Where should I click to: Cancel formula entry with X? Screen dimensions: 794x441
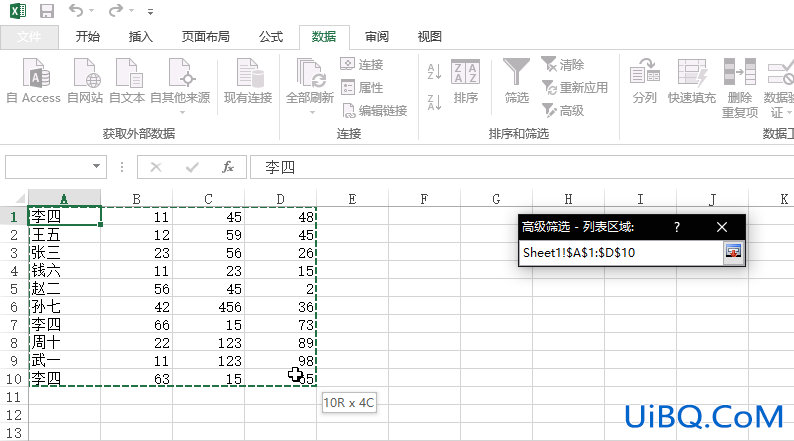156,167
